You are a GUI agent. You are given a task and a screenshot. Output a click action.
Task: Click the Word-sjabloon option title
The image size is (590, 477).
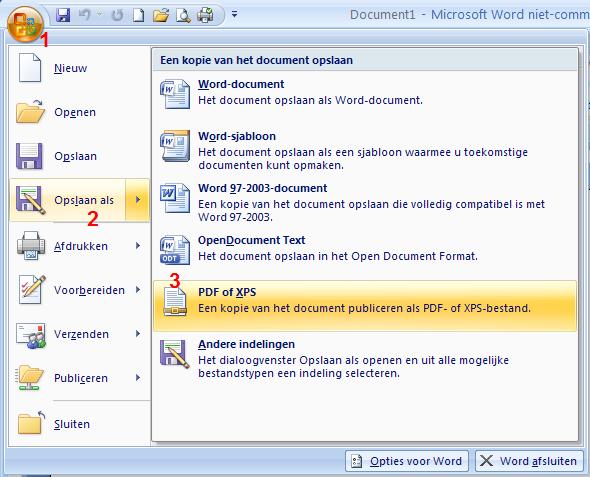tap(237, 136)
